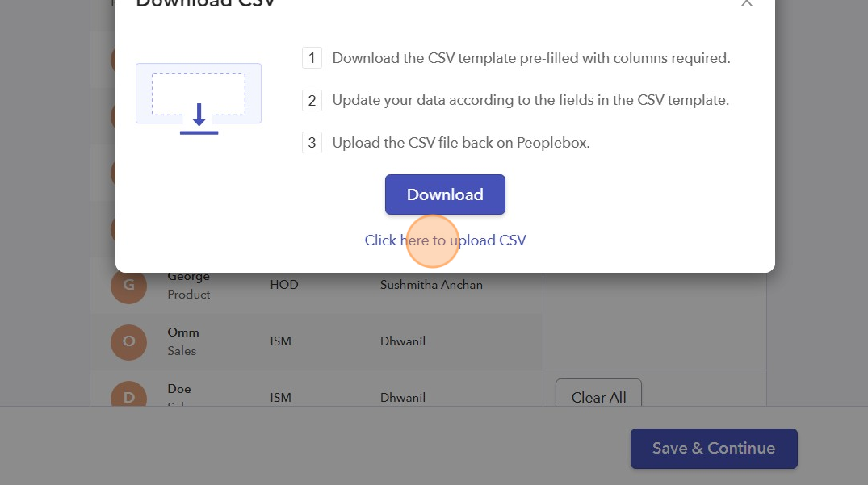This screenshot has width=868, height=485.
Task: Open the 'Click here to upload CSV' link
Action: (x=445, y=240)
